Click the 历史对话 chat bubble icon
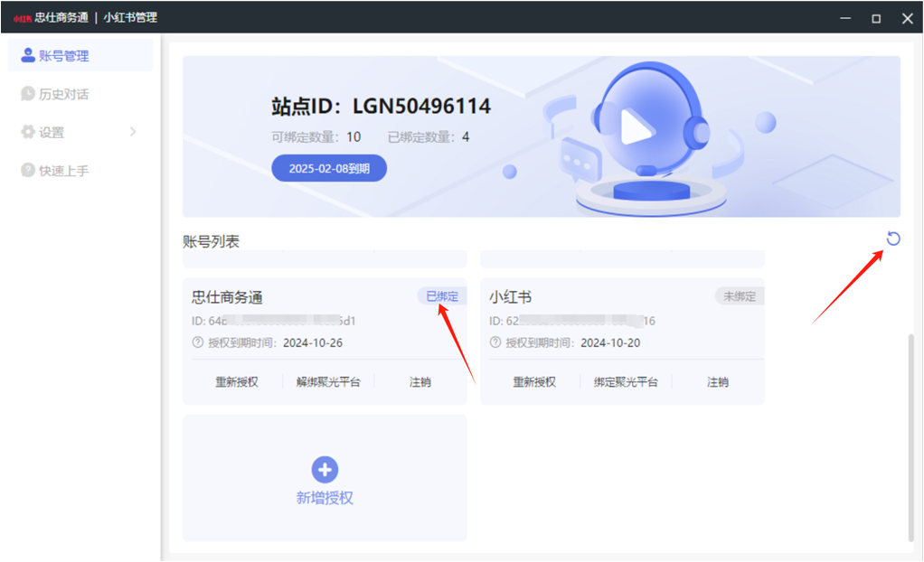 [28, 94]
